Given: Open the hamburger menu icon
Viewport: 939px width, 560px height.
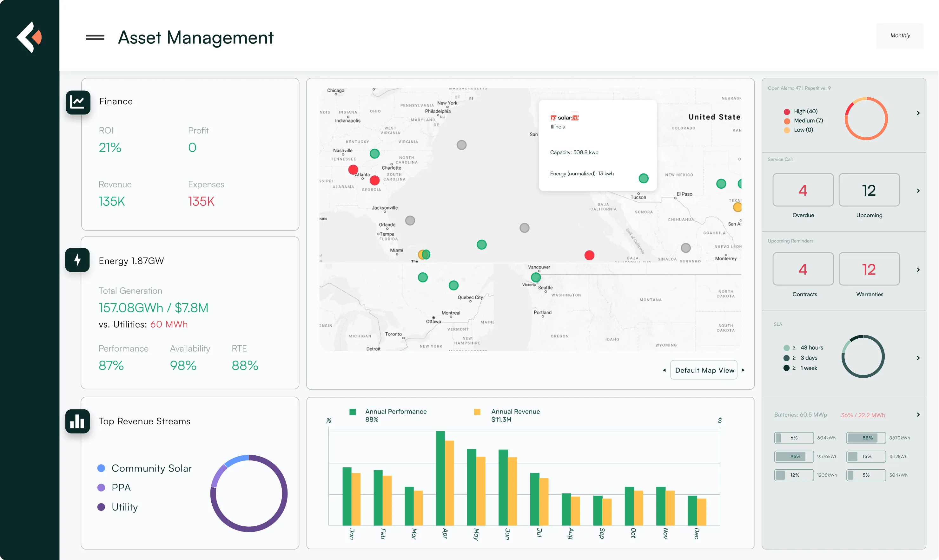Looking at the screenshot, I should coord(95,37).
